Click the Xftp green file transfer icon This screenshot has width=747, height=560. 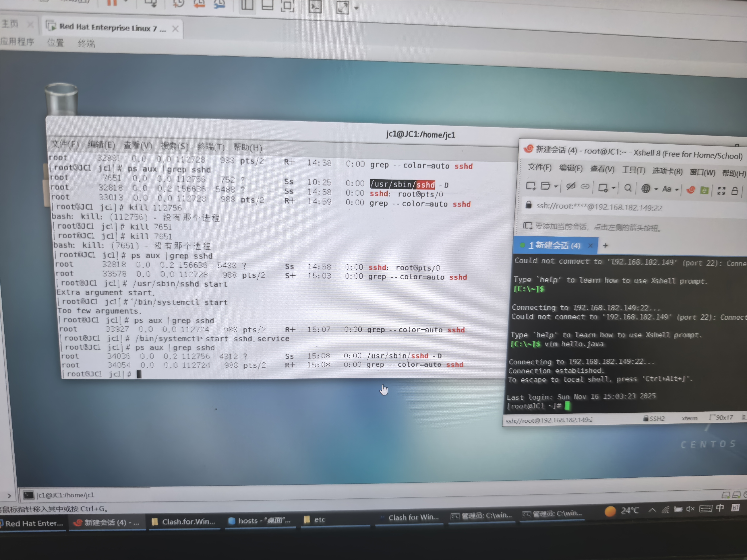705,190
